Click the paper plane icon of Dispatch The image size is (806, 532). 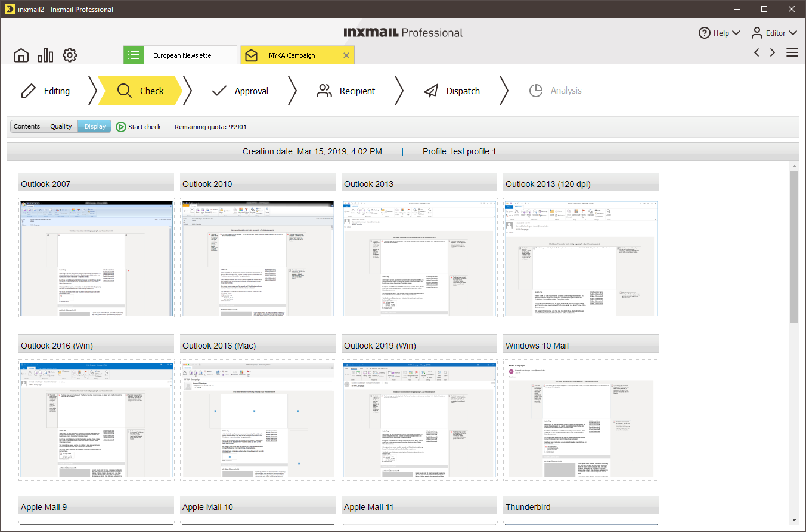pyautogui.click(x=431, y=91)
